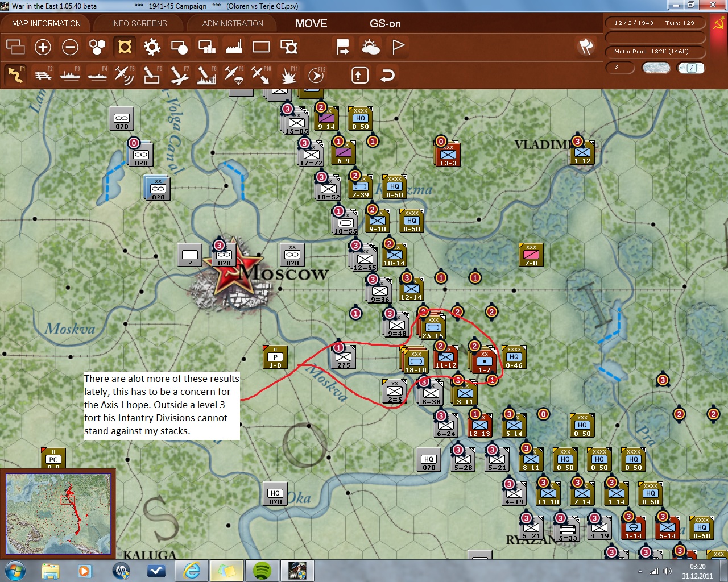Select the F9 Air transport mode icon
The height and width of the screenshot is (582, 728).
(x=234, y=74)
